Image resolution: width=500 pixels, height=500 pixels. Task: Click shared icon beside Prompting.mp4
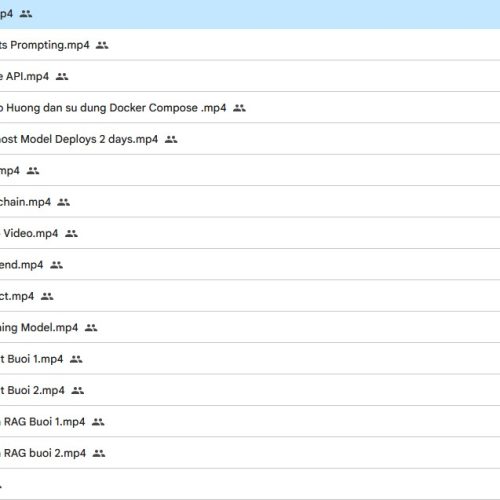tap(102, 45)
